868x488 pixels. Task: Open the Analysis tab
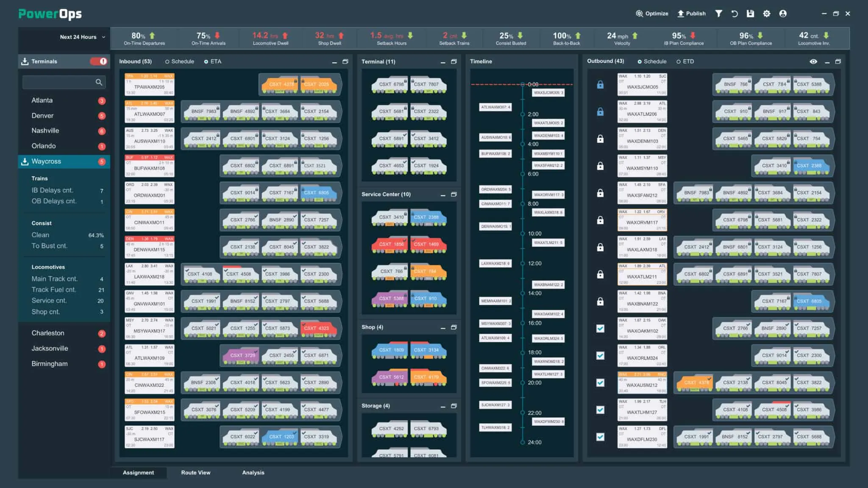[253, 472]
